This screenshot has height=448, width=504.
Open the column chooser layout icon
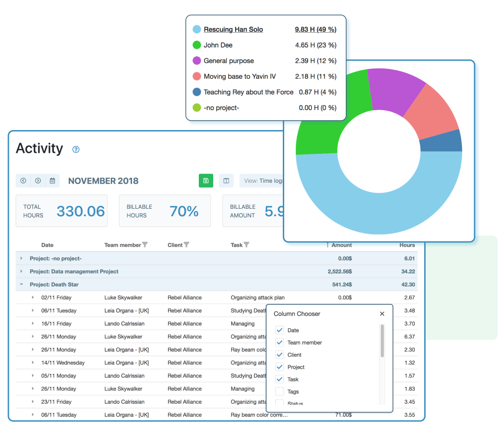[226, 181]
